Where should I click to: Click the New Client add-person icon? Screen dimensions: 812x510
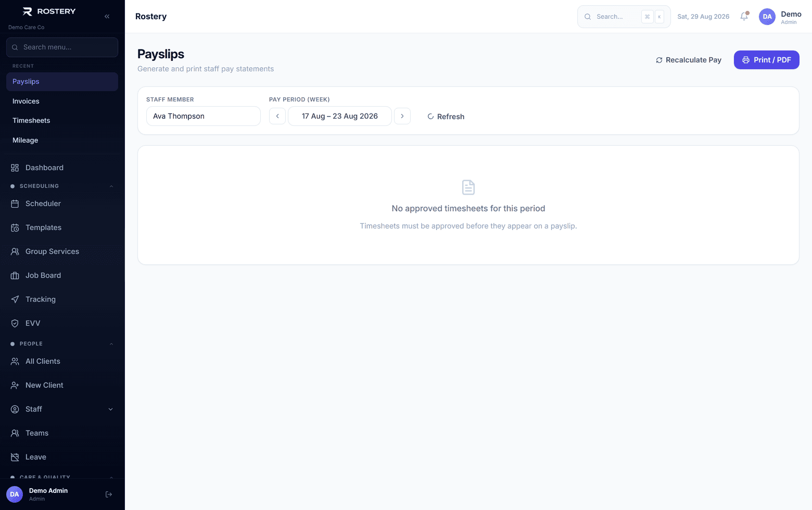(x=15, y=385)
